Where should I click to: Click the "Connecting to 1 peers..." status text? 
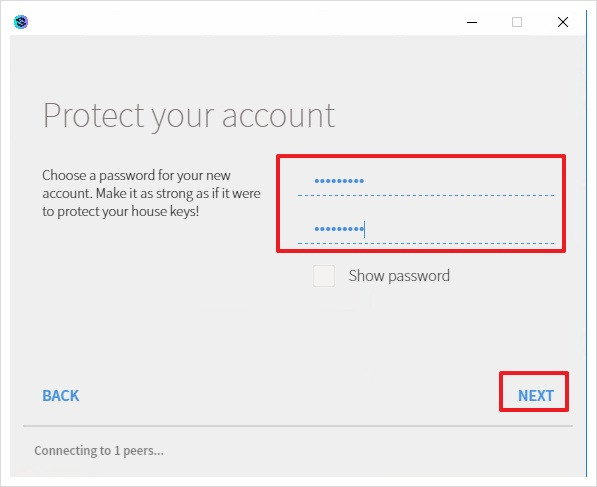pos(99,451)
